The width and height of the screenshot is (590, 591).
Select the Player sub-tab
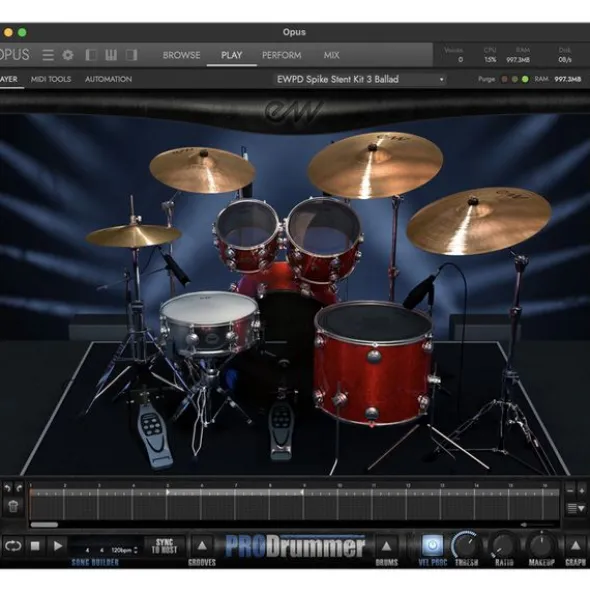[x=9, y=79]
